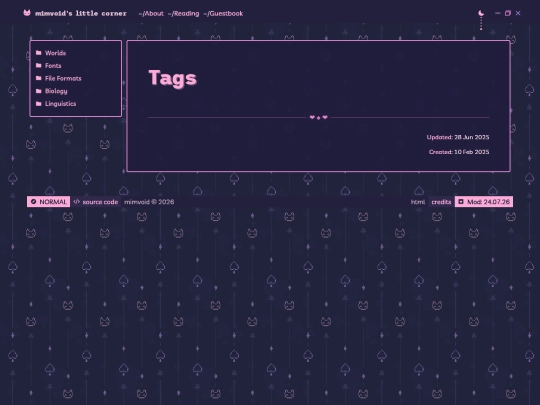
Task: Go to the ~/About page
Action: [151, 13]
